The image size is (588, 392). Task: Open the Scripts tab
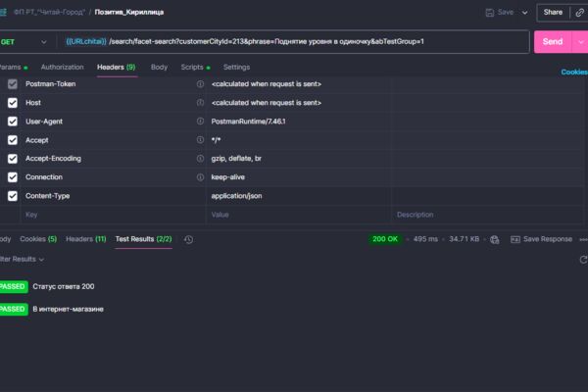click(195, 68)
